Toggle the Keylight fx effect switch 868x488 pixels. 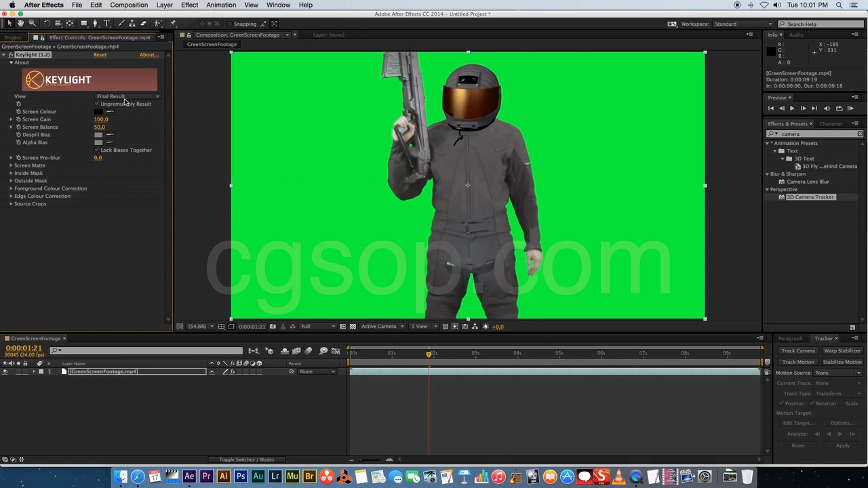tap(11, 55)
